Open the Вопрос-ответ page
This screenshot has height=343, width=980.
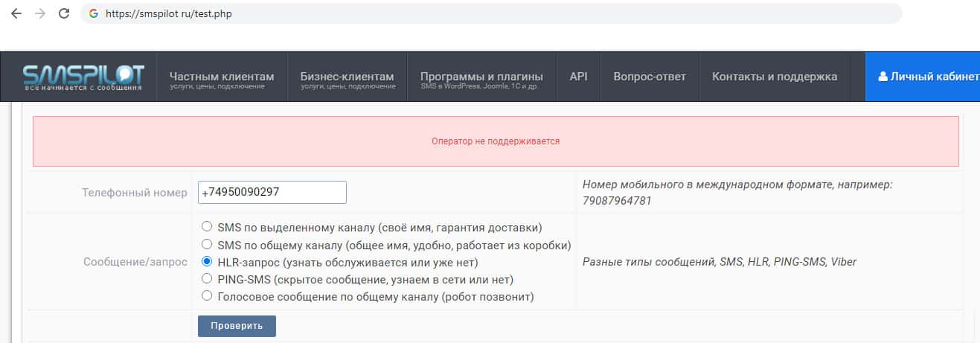650,77
